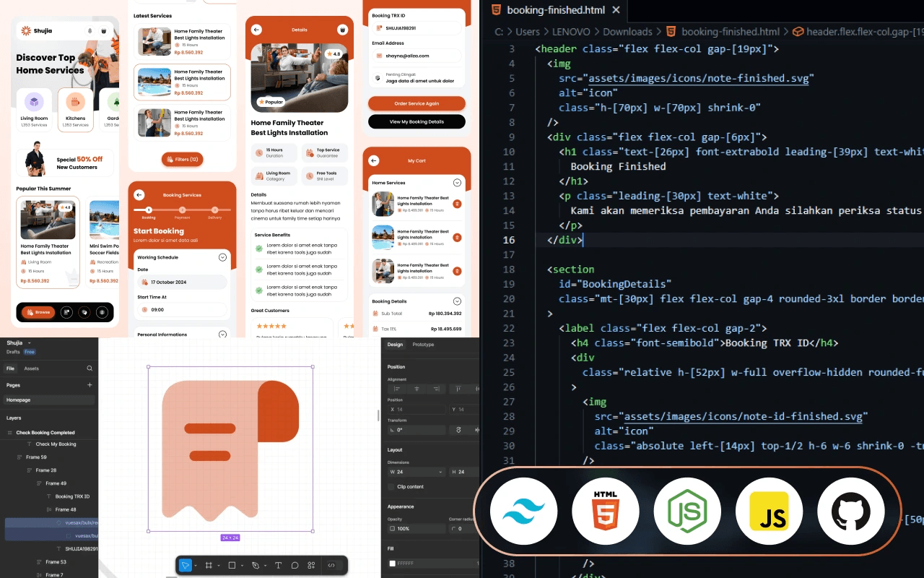Open the shape tools dropdown arrow
The height and width of the screenshot is (578, 924).
(x=242, y=566)
